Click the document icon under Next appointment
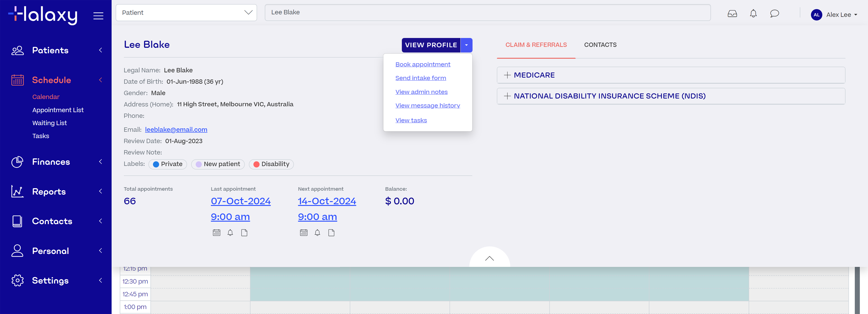Image resolution: width=868 pixels, height=314 pixels. (331, 232)
